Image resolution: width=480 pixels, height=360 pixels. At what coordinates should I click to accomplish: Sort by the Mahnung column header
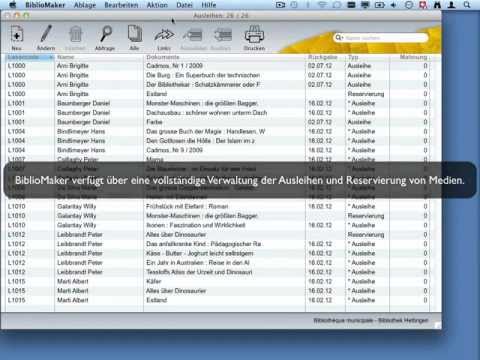[x=409, y=57]
